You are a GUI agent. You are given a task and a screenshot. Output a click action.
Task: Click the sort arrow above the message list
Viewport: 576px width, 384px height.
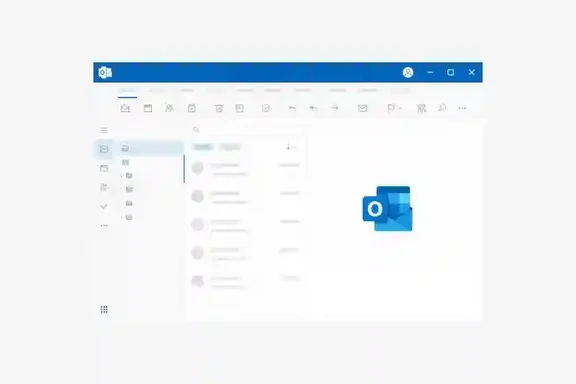click(x=288, y=147)
